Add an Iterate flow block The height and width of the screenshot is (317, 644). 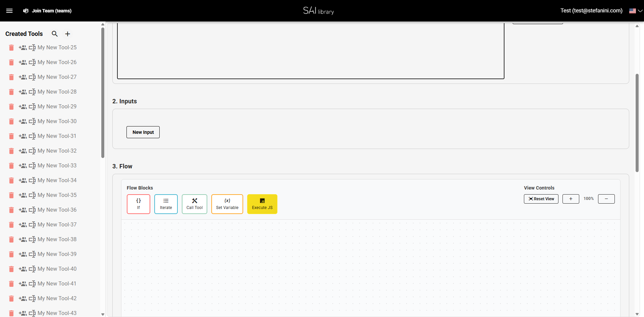[166, 204]
